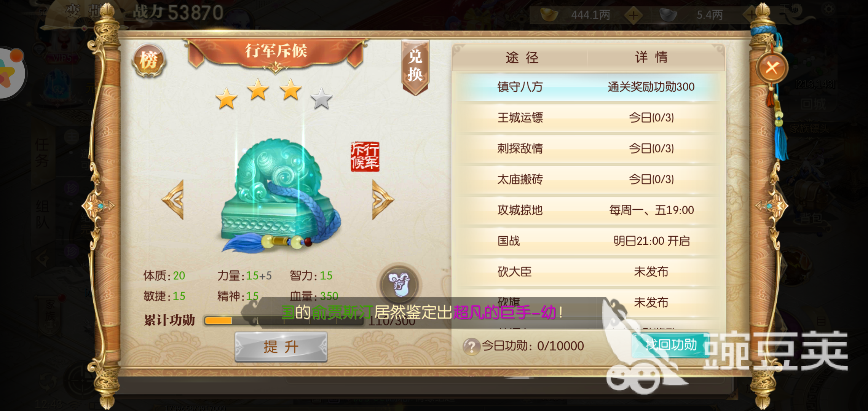Click the red 行军斥候 seal stamp

[x=365, y=156]
